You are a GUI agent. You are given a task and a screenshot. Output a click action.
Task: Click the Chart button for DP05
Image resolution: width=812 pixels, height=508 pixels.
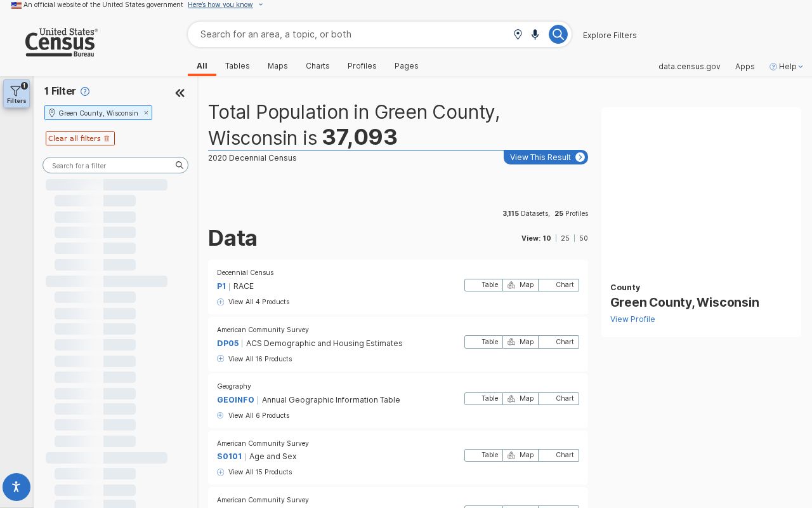coord(559,342)
